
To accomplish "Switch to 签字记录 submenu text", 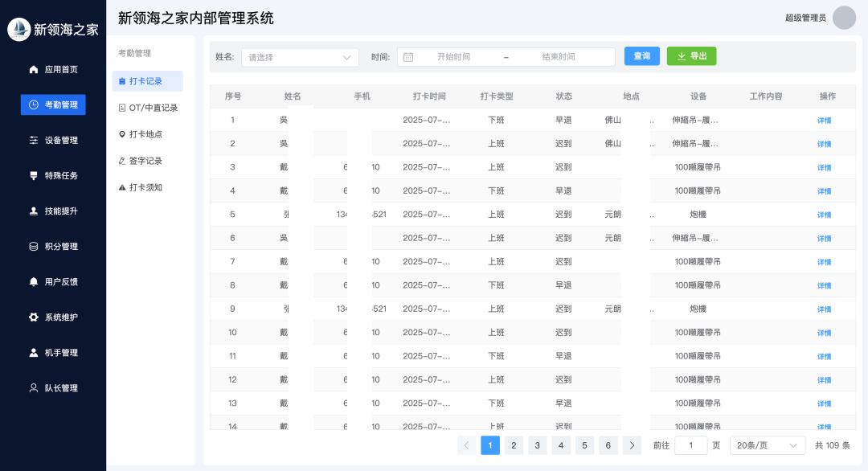I will coord(145,161).
